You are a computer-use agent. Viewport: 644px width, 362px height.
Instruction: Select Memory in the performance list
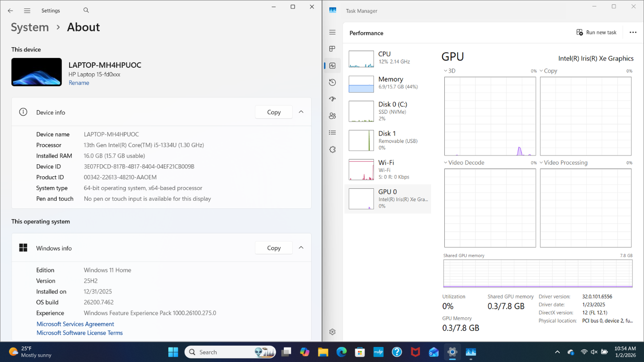point(387,83)
